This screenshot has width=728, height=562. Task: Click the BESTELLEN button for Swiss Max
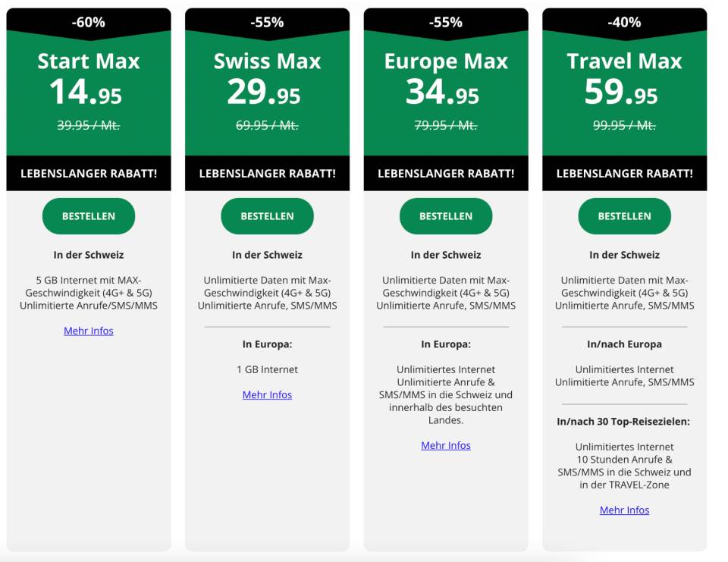coord(268,215)
